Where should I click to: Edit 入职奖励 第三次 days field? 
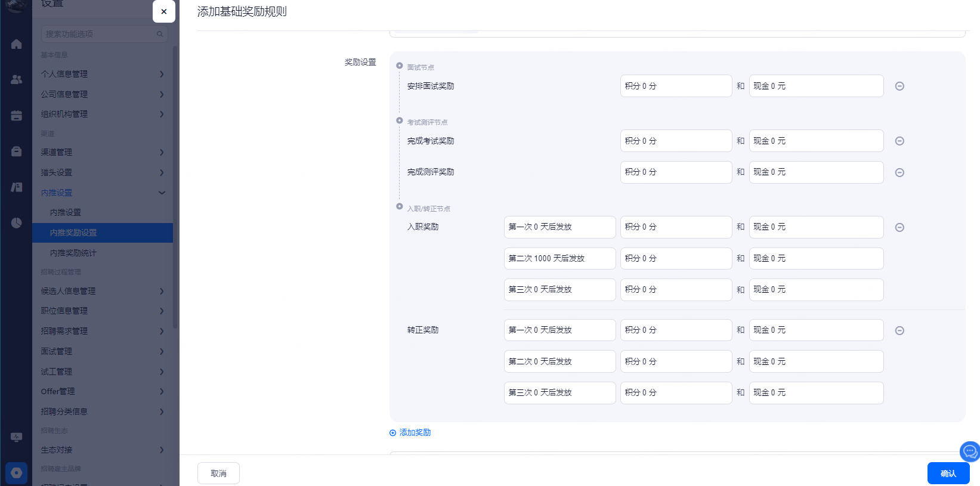559,290
